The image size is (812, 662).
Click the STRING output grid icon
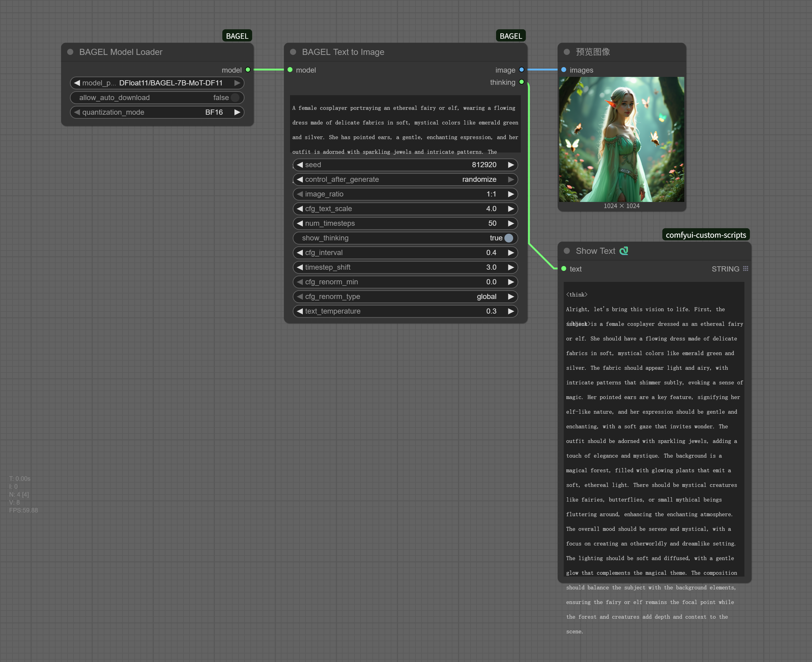[745, 269]
